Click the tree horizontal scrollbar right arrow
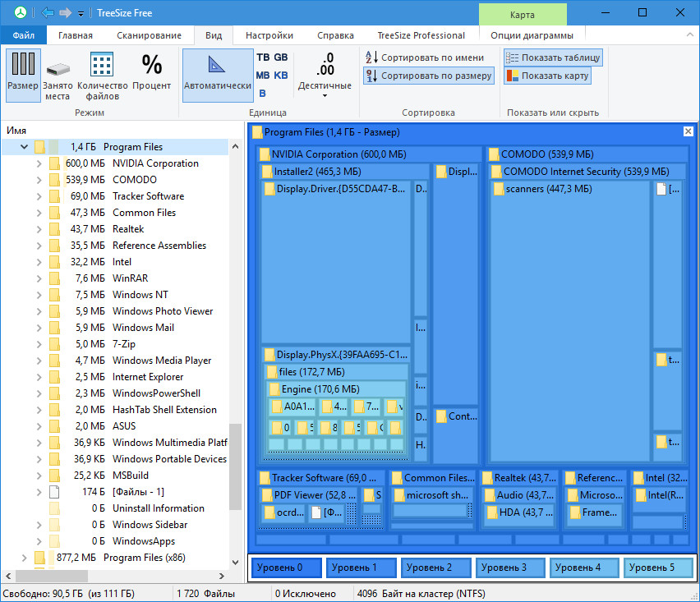700x602 pixels. pos(222,576)
